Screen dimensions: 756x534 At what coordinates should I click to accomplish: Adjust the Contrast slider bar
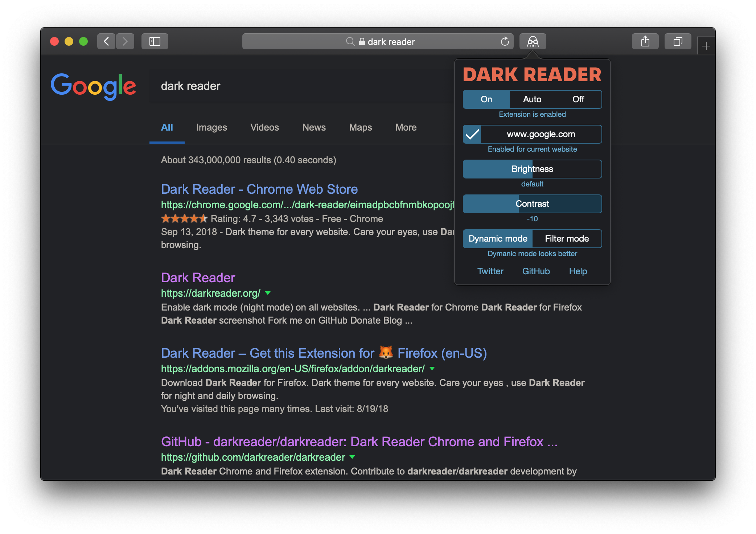point(532,204)
